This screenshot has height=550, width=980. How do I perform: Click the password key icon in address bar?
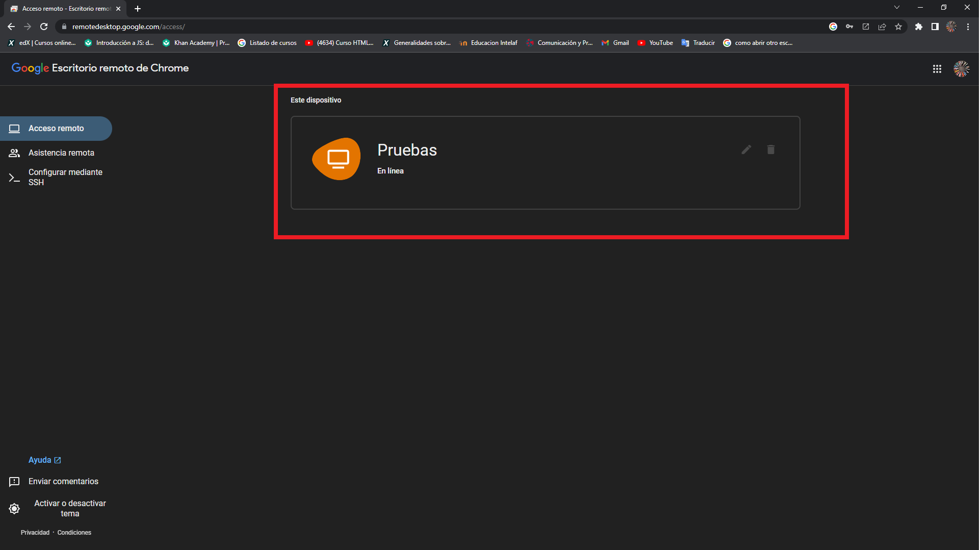(849, 27)
